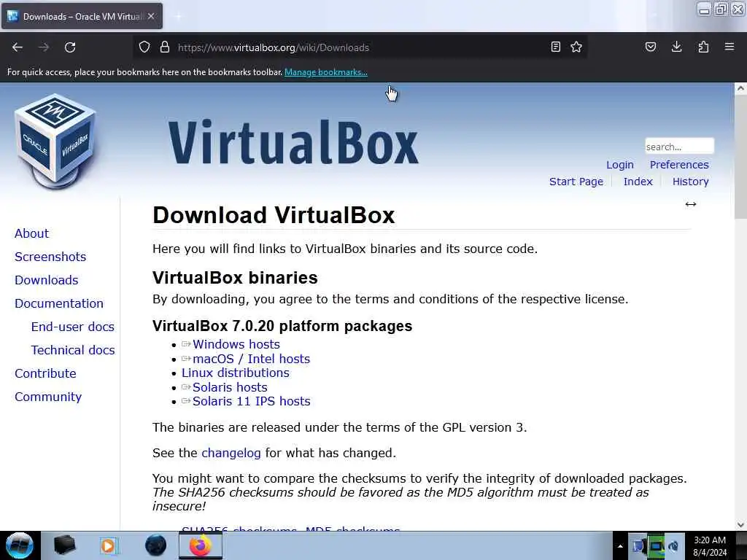Click the Firefox taskbar icon
This screenshot has width=747, height=560.
pyautogui.click(x=201, y=545)
